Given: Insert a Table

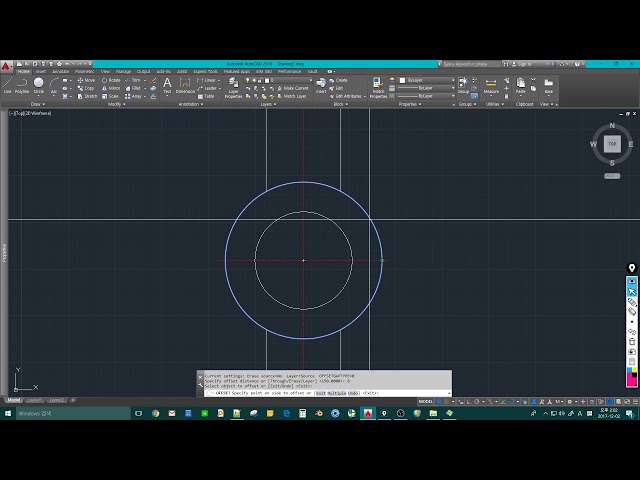Looking at the screenshot, I should coord(206,96).
